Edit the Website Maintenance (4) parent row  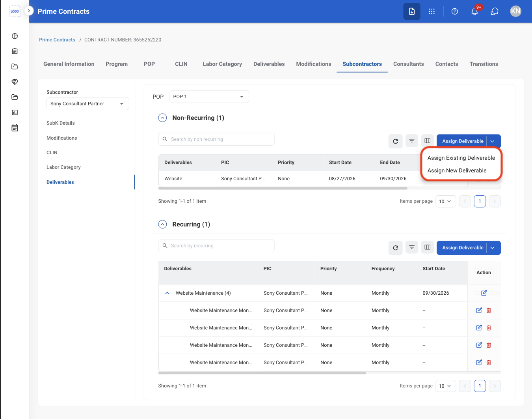(x=484, y=293)
